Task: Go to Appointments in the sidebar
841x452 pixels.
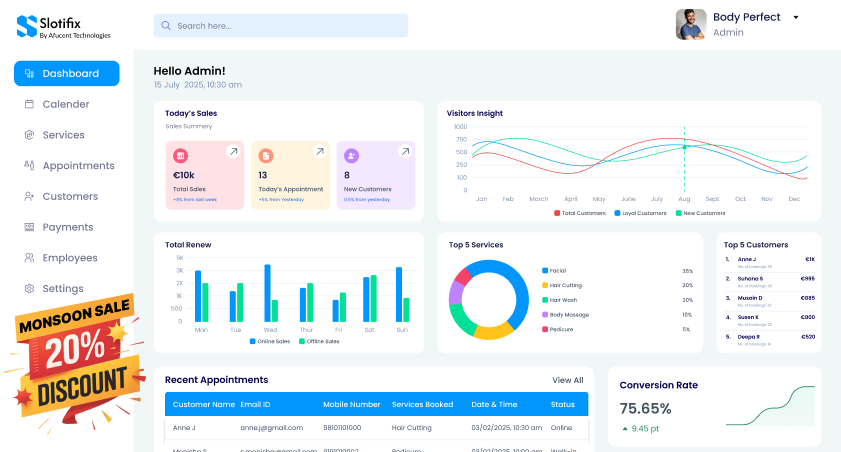Action: click(78, 166)
